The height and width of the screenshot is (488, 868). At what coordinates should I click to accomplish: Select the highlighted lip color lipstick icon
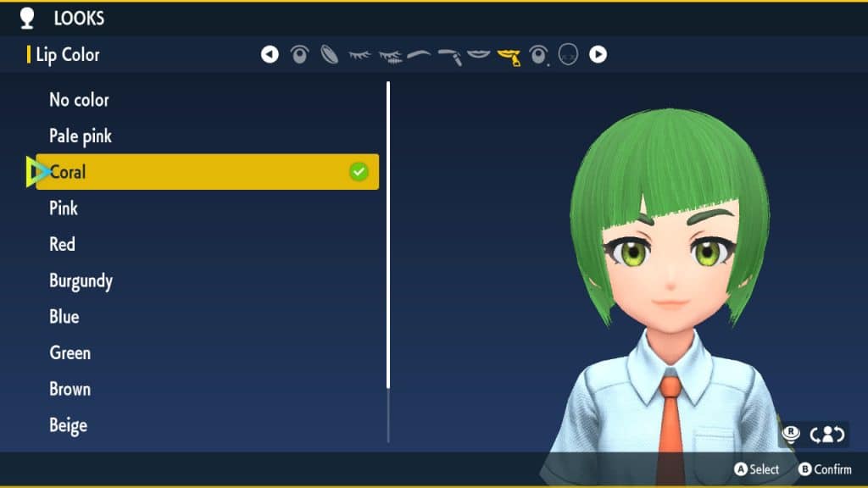[x=509, y=57]
